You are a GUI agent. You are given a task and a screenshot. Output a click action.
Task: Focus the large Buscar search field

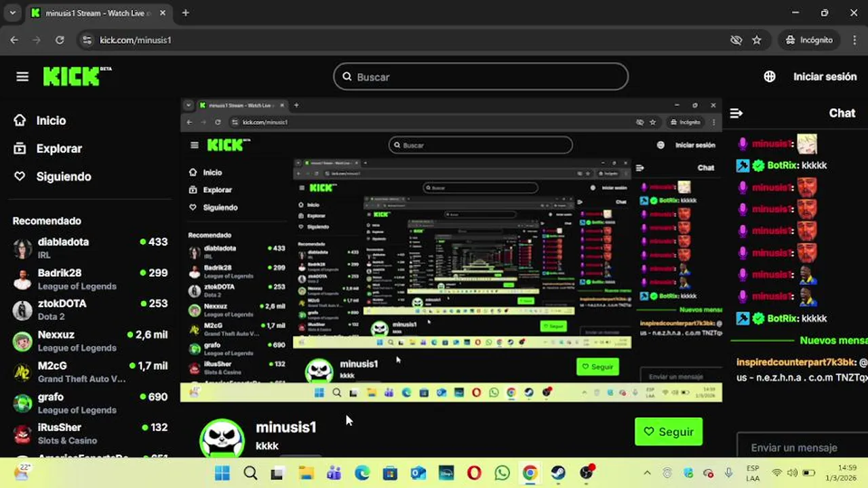(x=481, y=77)
